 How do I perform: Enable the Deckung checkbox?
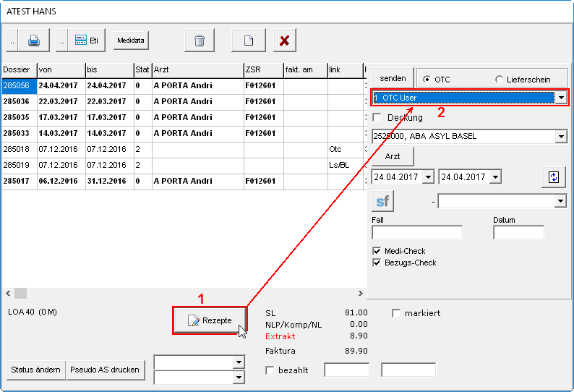coord(377,117)
